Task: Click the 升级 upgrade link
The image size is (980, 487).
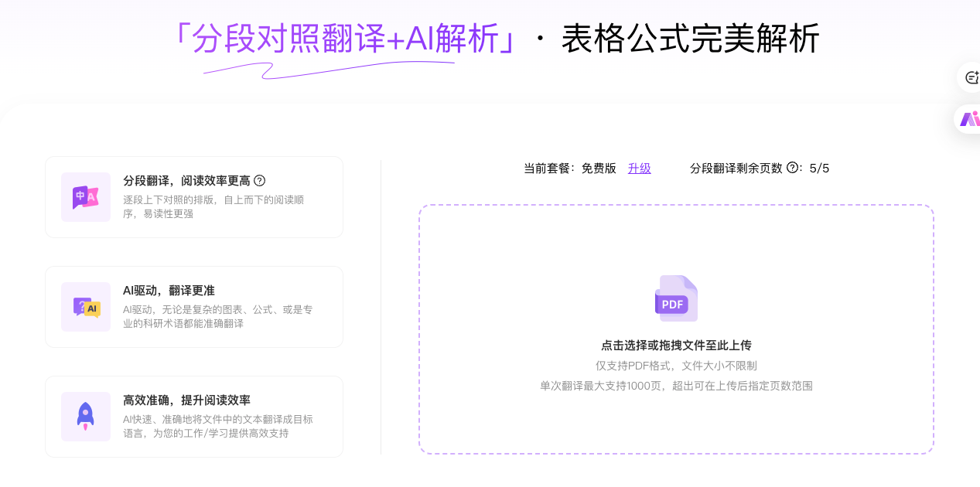Action: [x=639, y=168]
